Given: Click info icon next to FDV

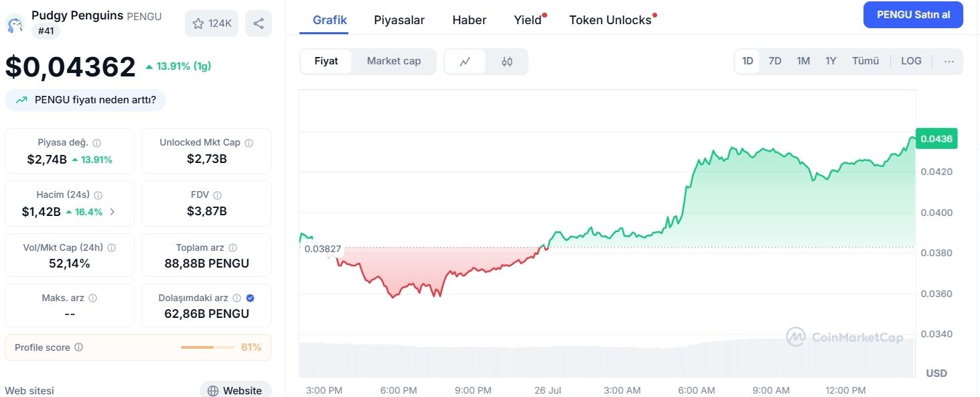Looking at the screenshot, I should coord(217,195).
